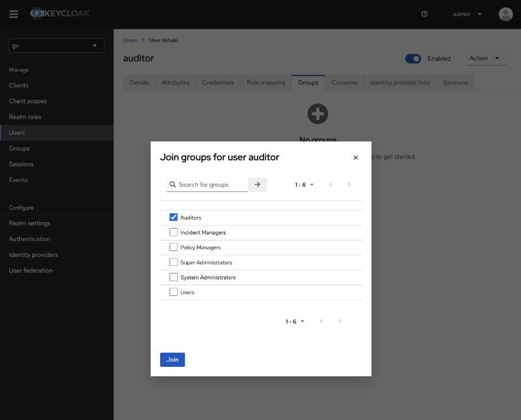
Task: Open the top 1 - 6 pagination dropdown
Action: (304, 184)
